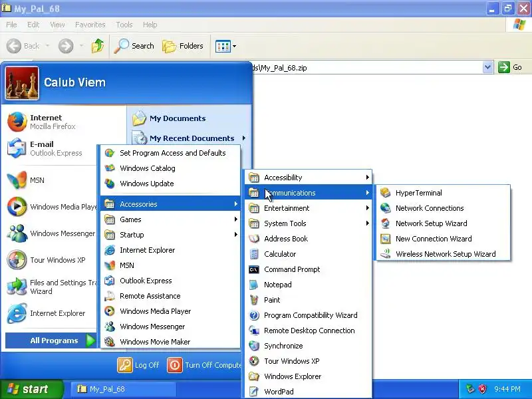
Task: Expand the Games submenu
Action: tap(170, 219)
